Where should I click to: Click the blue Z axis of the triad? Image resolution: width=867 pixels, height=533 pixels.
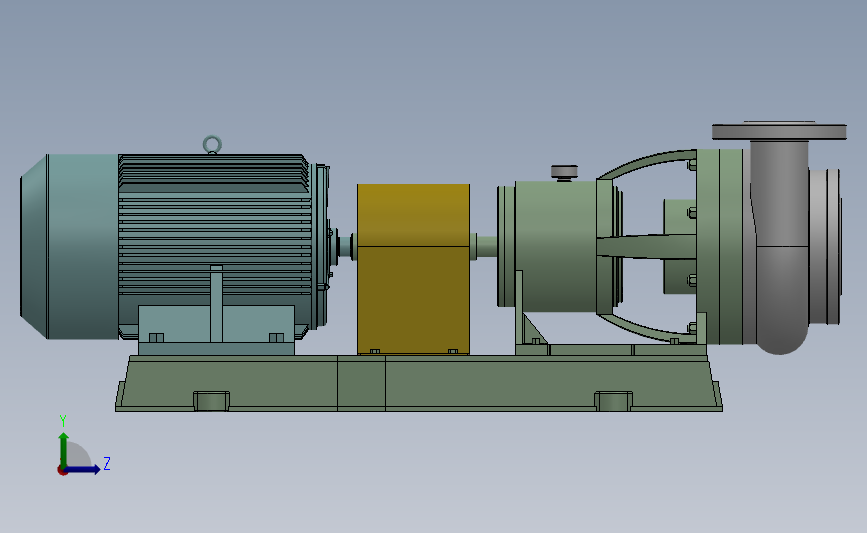click(x=83, y=470)
